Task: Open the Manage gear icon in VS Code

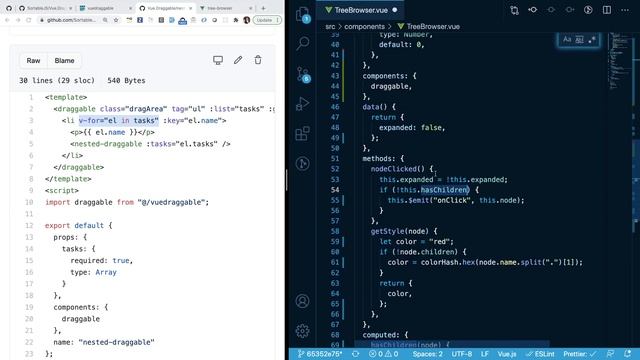Action: coord(302,331)
